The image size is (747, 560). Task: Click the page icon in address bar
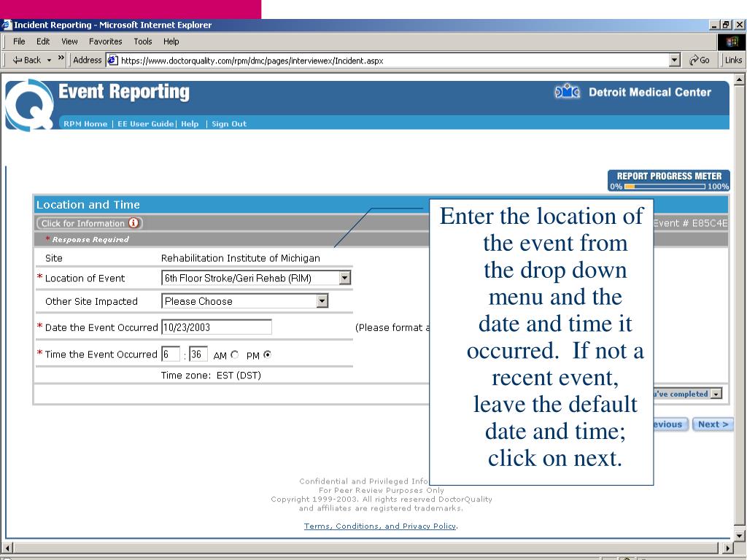112,60
